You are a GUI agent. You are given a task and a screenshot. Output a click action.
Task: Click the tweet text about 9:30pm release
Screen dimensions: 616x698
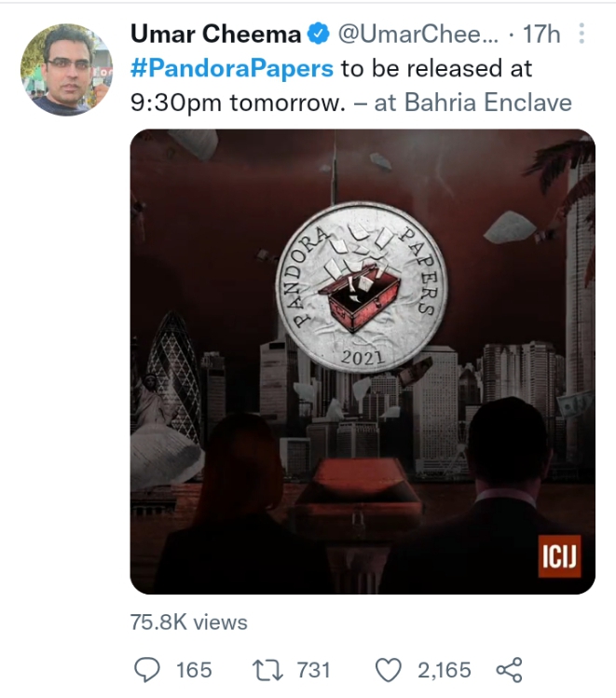[x=331, y=86]
